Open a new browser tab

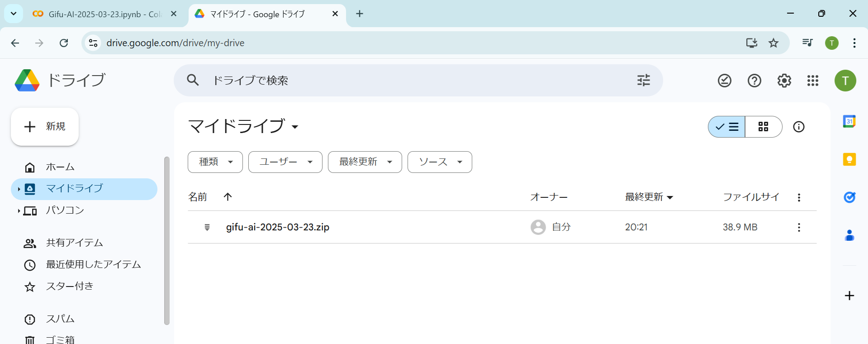pos(360,14)
